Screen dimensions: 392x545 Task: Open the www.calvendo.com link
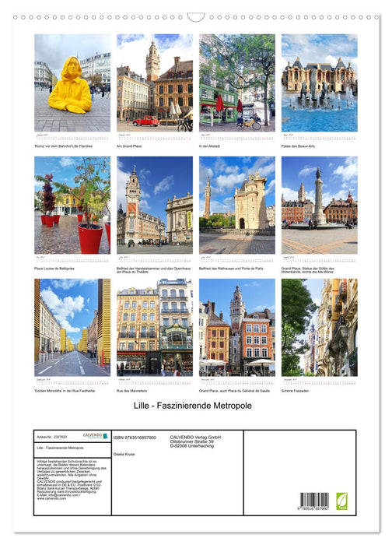point(51,498)
